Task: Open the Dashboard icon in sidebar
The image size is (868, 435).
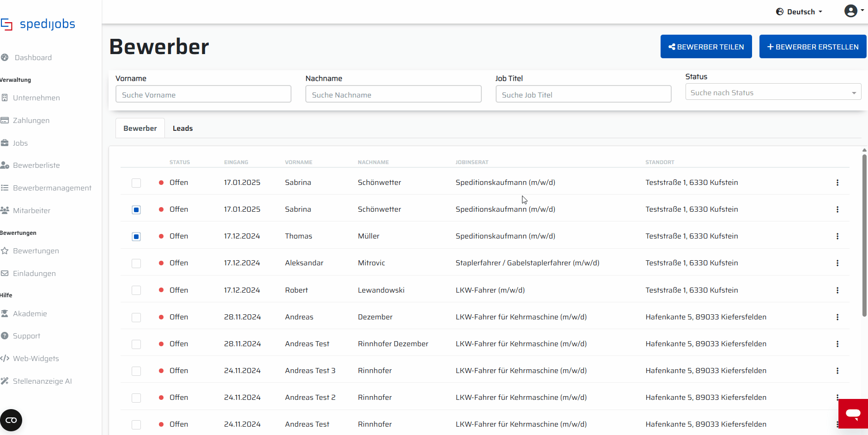Action: (5, 57)
